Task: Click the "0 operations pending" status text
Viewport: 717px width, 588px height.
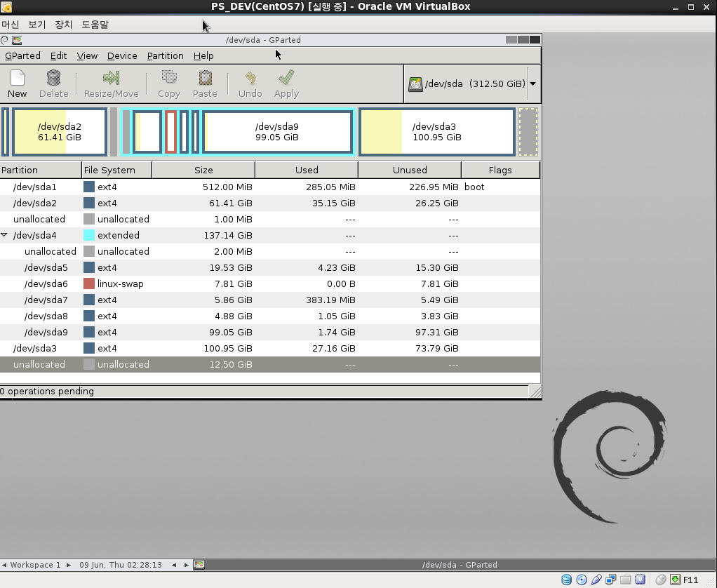Action: [47, 392]
